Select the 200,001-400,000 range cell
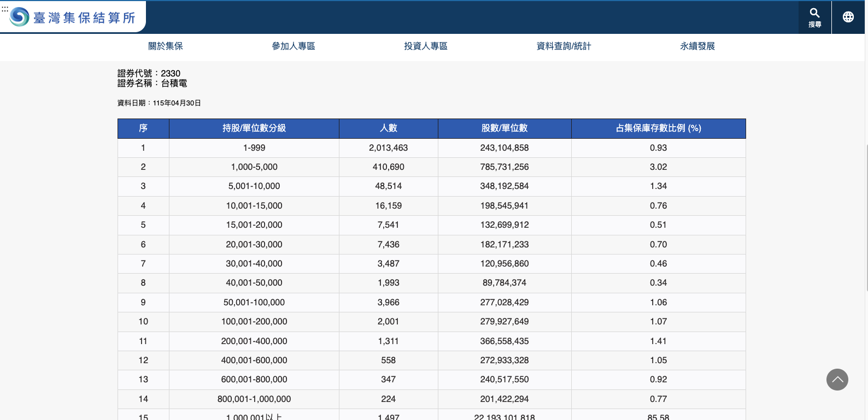The height and width of the screenshot is (420, 868). (254, 341)
